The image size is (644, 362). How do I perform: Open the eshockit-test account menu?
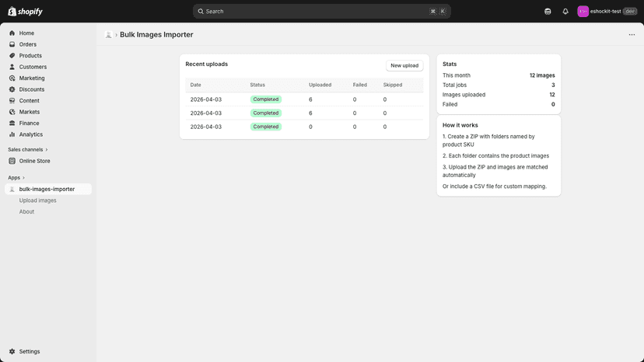pyautogui.click(x=607, y=12)
